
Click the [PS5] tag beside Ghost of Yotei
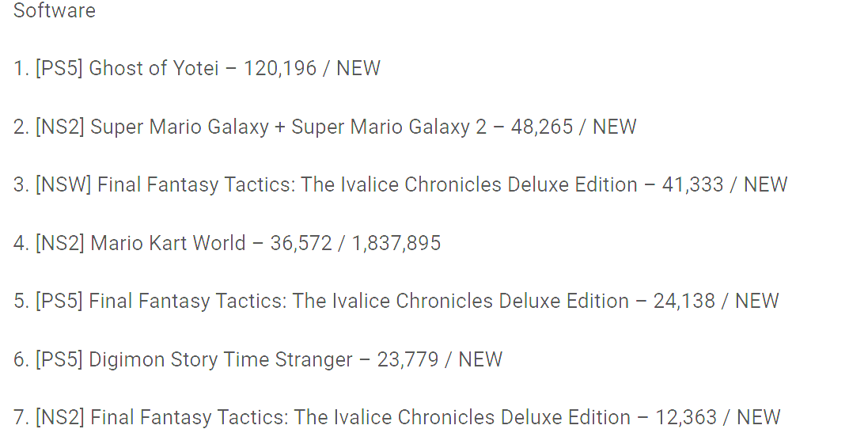59,69
